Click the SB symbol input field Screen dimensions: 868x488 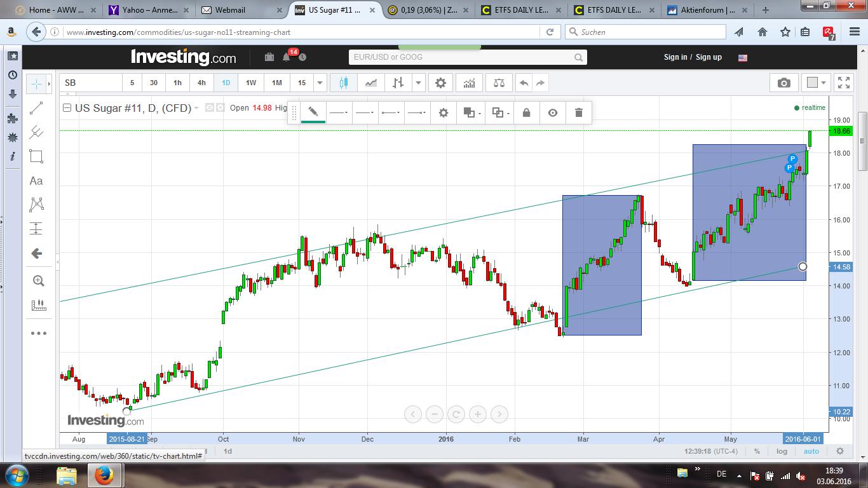point(91,83)
